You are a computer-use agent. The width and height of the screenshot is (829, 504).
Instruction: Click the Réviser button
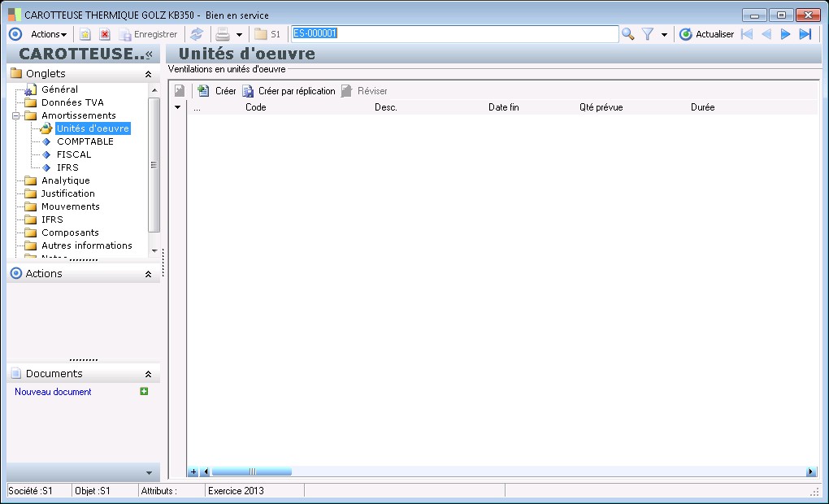pyautogui.click(x=364, y=91)
